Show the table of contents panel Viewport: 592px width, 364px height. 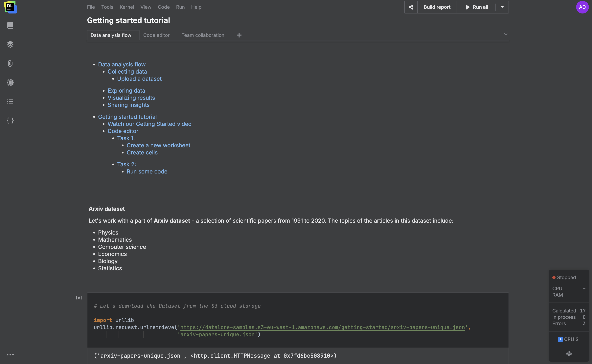point(10,101)
